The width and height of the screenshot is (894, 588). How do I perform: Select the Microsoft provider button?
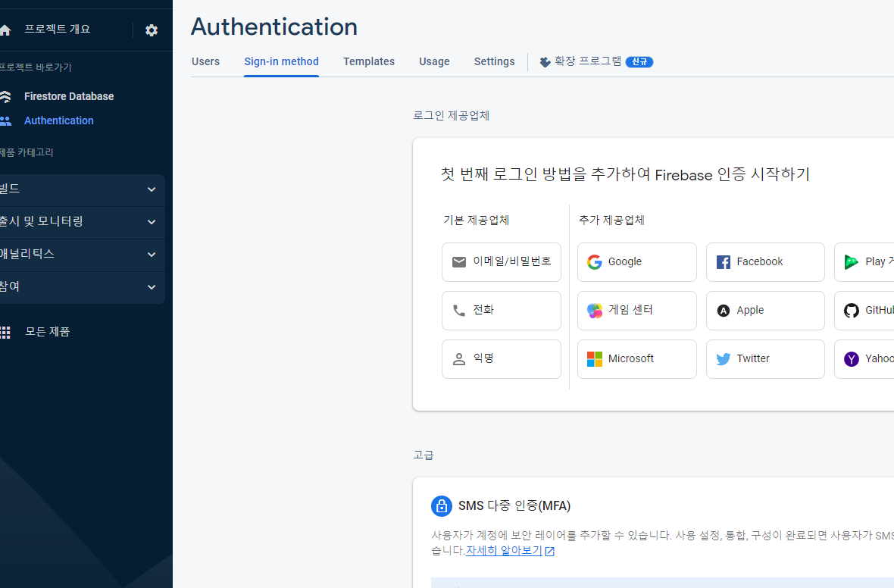637,359
